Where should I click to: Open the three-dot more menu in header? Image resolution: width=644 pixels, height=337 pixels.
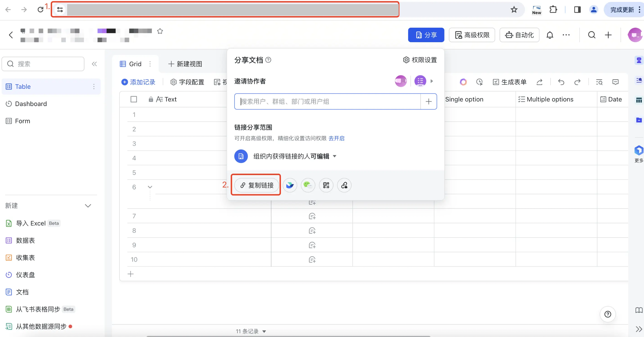566,35
